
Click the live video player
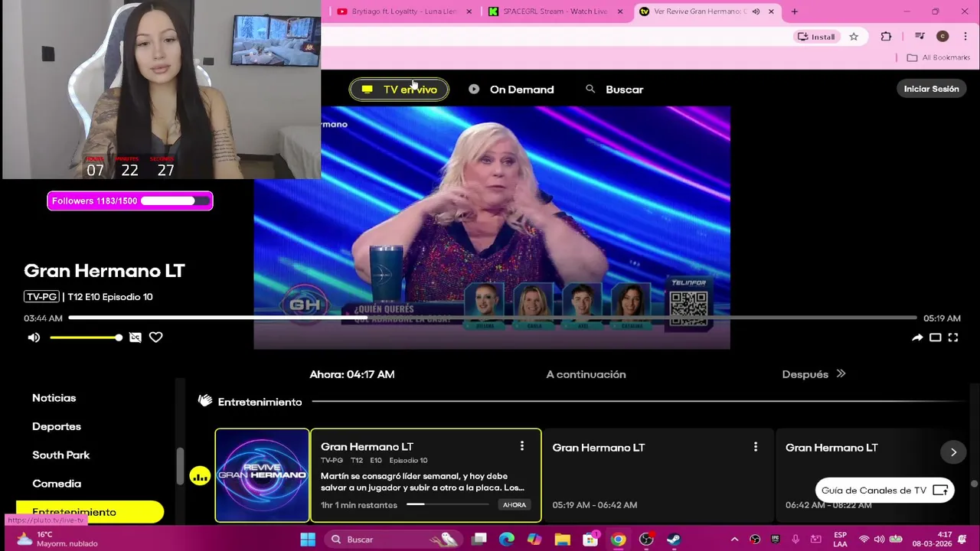492,227
